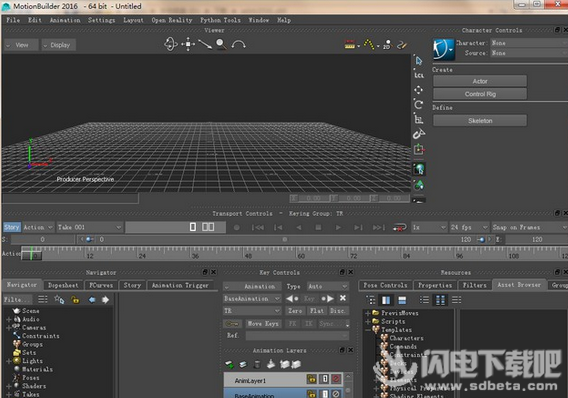Click the Actor button
This screenshot has height=398, width=568.
coord(480,81)
